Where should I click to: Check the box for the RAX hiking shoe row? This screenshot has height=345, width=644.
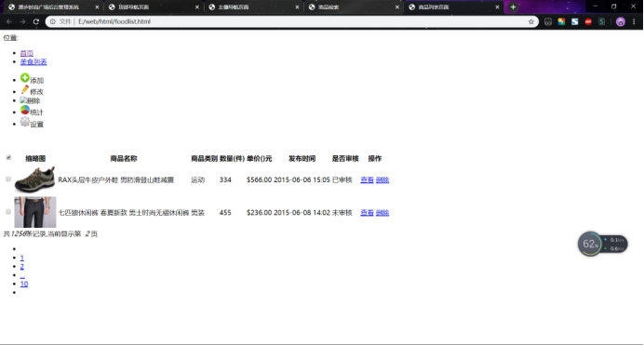coord(8,179)
